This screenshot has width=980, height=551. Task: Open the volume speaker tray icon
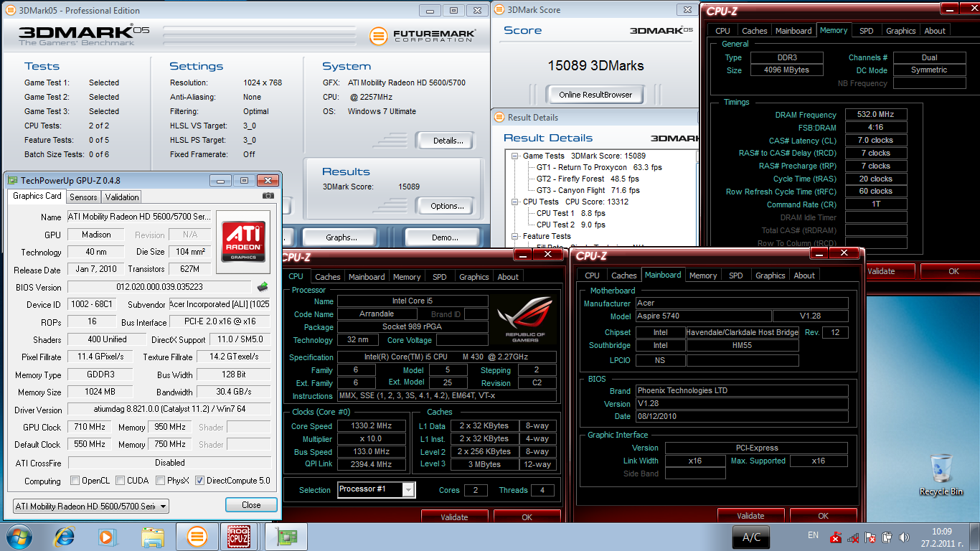point(904,537)
